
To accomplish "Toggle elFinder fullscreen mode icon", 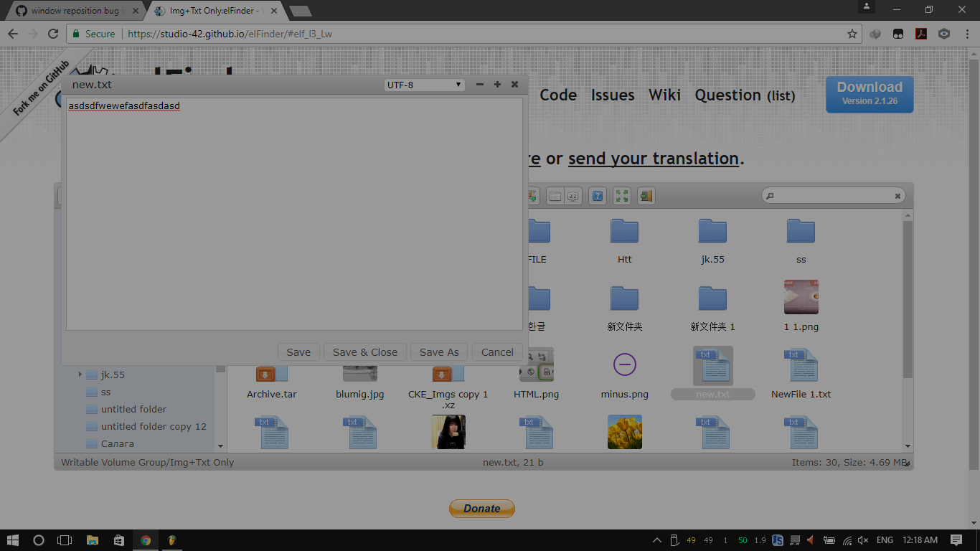I will pyautogui.click(x=622, y=196).
